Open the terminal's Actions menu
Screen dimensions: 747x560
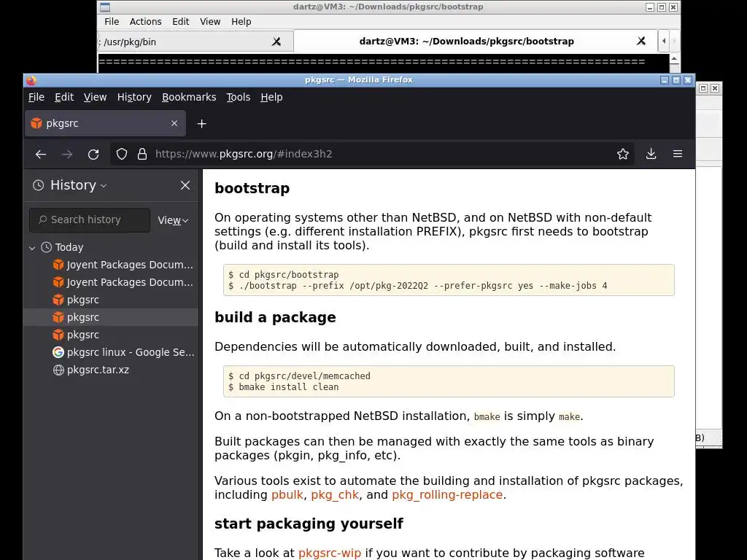click(145, 22)
